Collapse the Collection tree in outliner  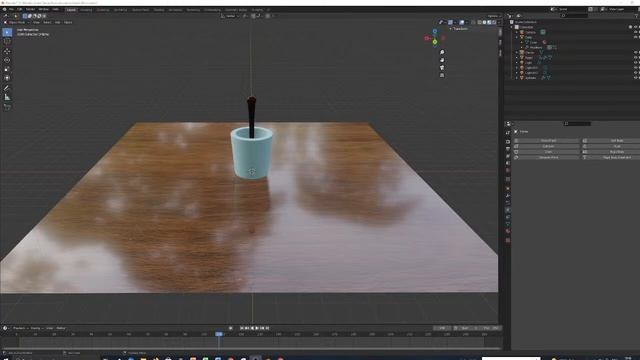pos(512,27)
